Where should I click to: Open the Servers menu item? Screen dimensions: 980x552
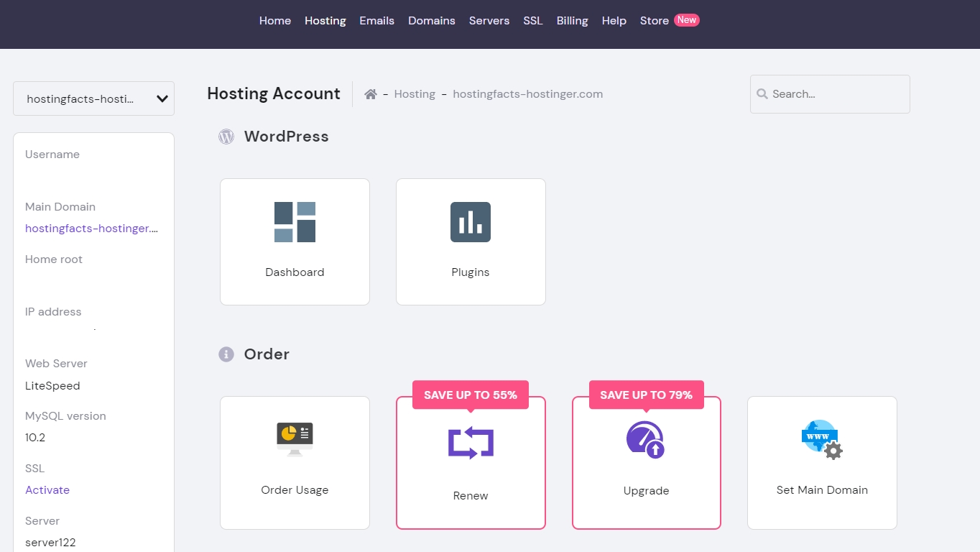pyautogui.click(x=489, y=21)
